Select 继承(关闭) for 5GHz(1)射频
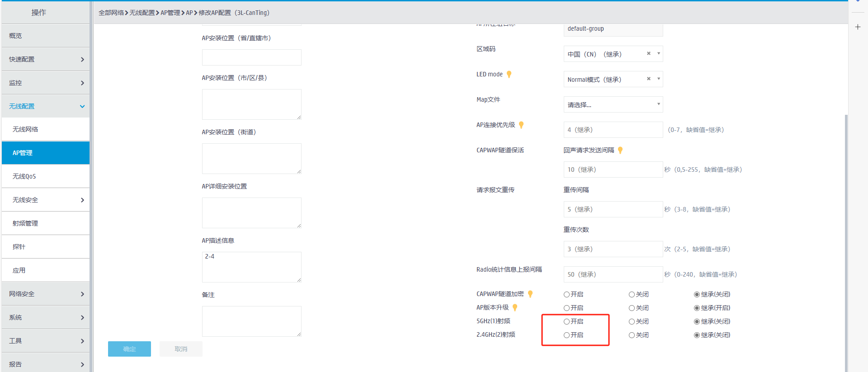 click(x=697, y=322)
